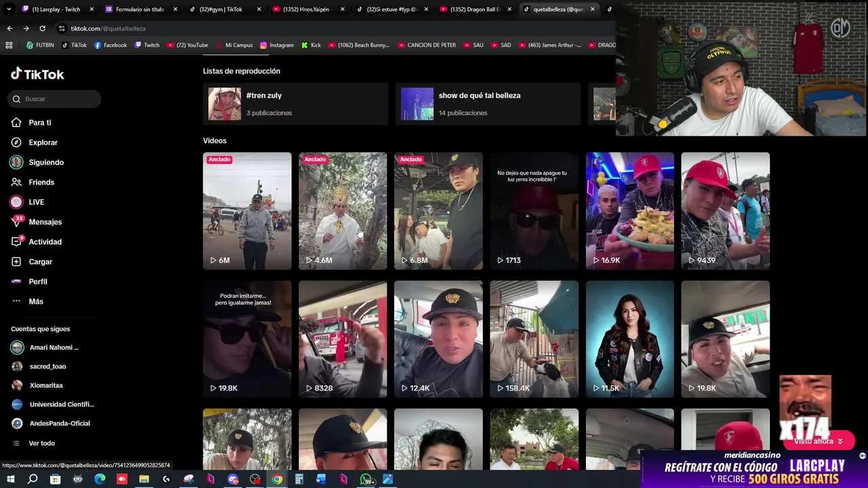
Task: Play video with 12.4K views
Action: pos(438,339)
